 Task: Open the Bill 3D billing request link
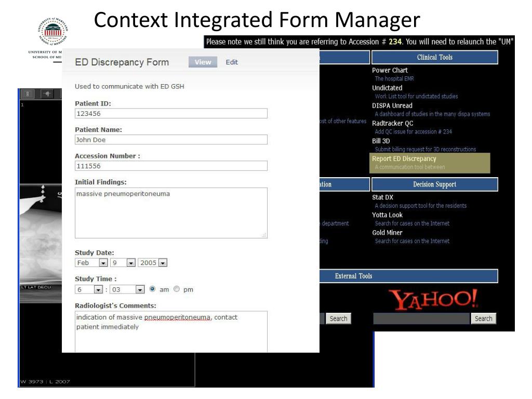click(x=381, y=141)
